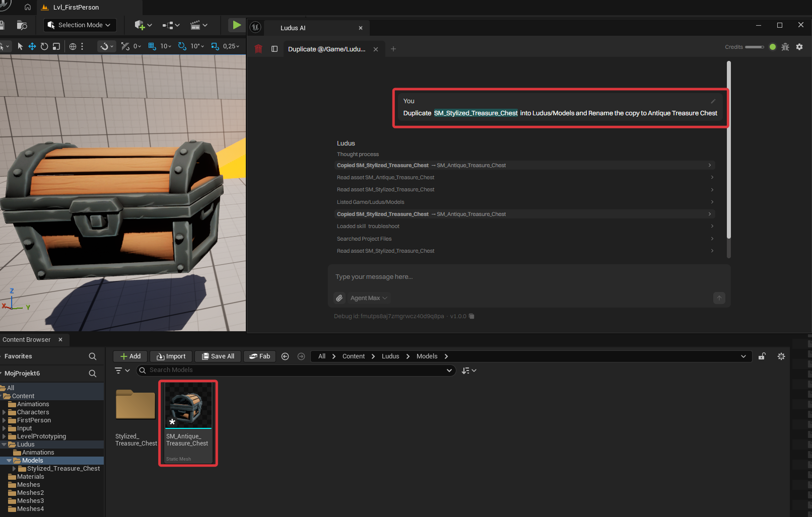Toggle world coordinate system globe icon
This screenshot has width=812, height=517.
point(73,46)
